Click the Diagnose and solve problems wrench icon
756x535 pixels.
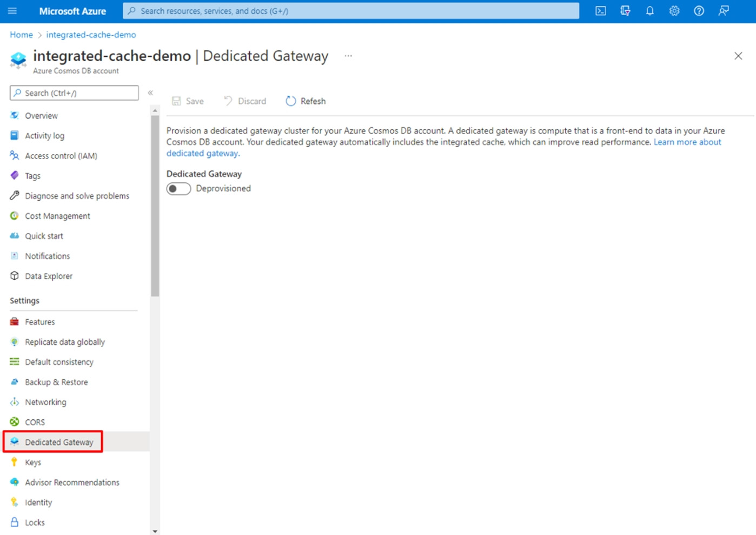15,195
